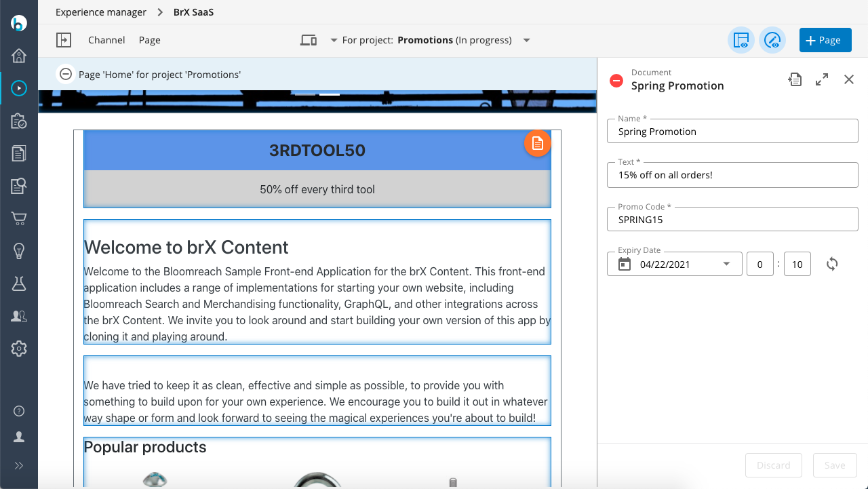Toggle show components overlay button
The height and width of the screenshot is (489, 868).
pos(741,41)
